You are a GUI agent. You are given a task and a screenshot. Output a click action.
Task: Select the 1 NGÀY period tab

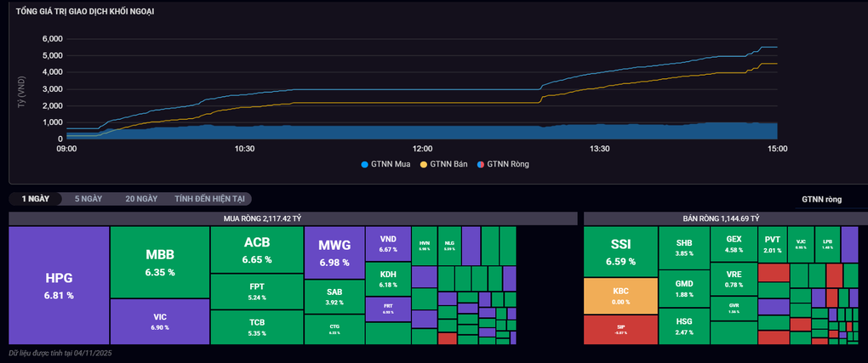point(36,199)
